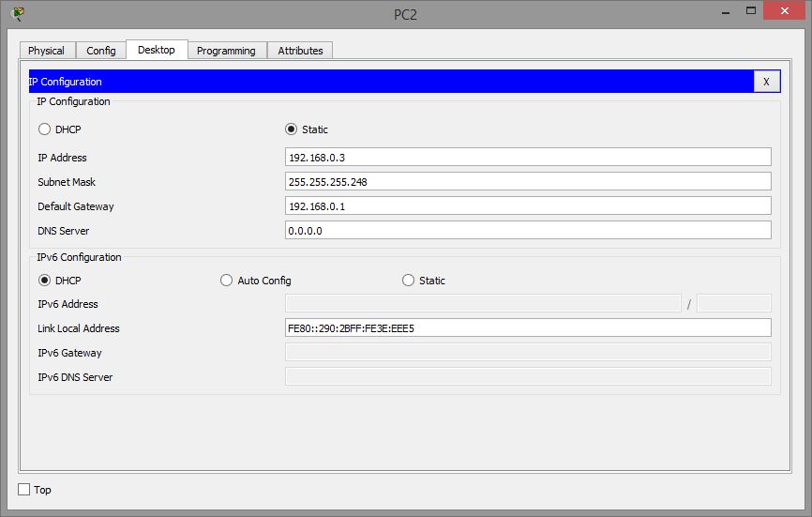The image size is (812, 517).
Task: Click the Link Local Address field
Action: tap(528, 327)
